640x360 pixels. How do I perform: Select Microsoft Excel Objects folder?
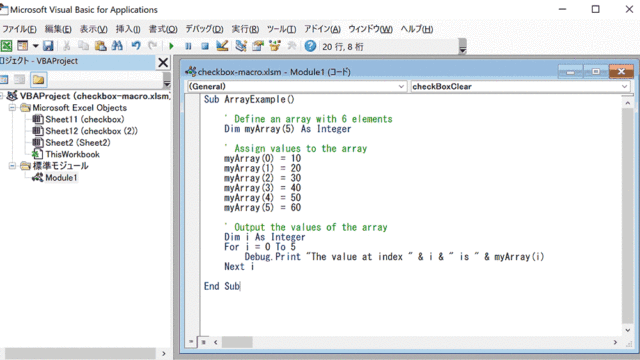coord(79,108)
